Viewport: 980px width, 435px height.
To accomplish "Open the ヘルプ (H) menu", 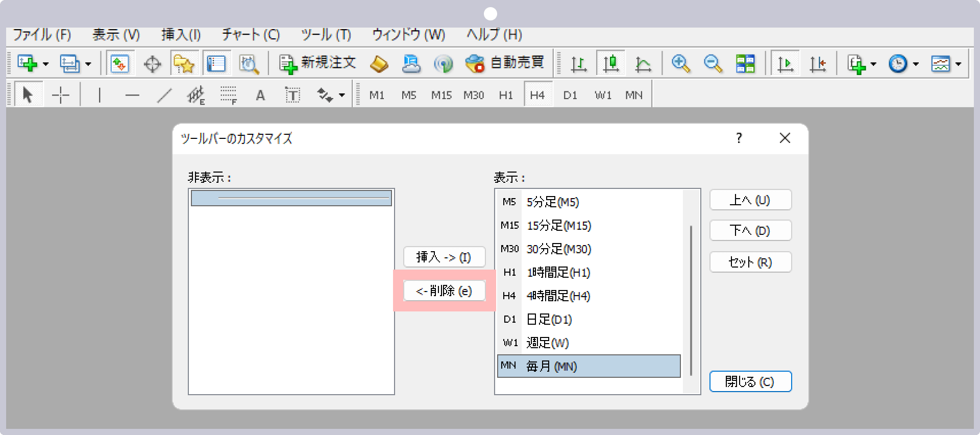I will click(494, 35).
